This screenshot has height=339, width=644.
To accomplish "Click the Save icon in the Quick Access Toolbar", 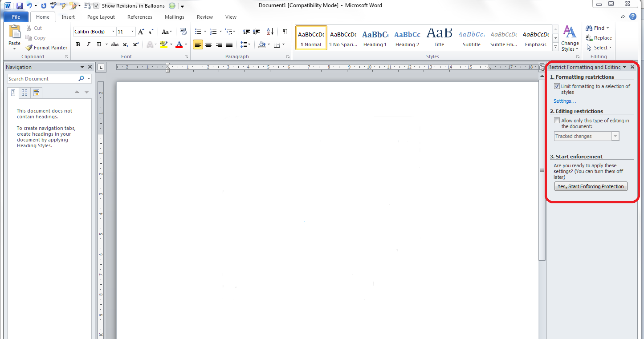I will [x=19, y=6].
